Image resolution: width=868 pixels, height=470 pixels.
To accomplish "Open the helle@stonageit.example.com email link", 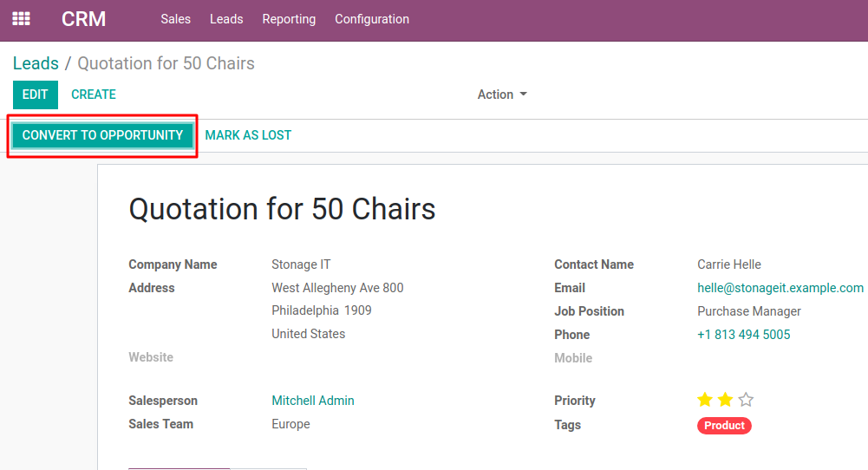I will 780,288.
